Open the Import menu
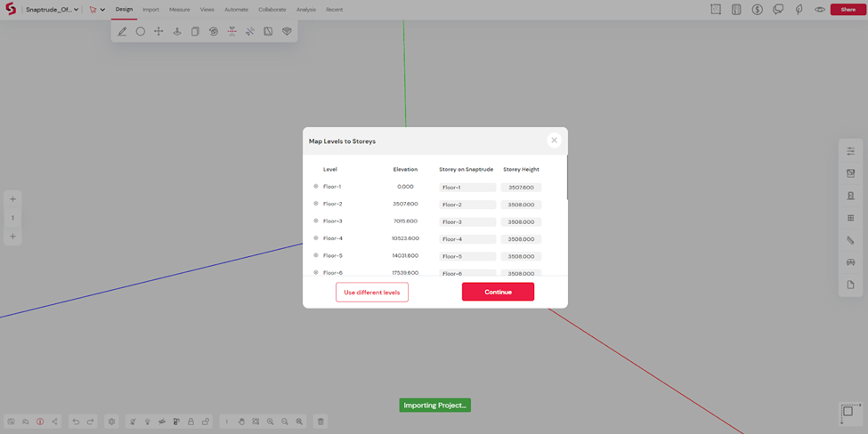Image resolution: width=868 pixels, height=434 pixels. [150, 10]
